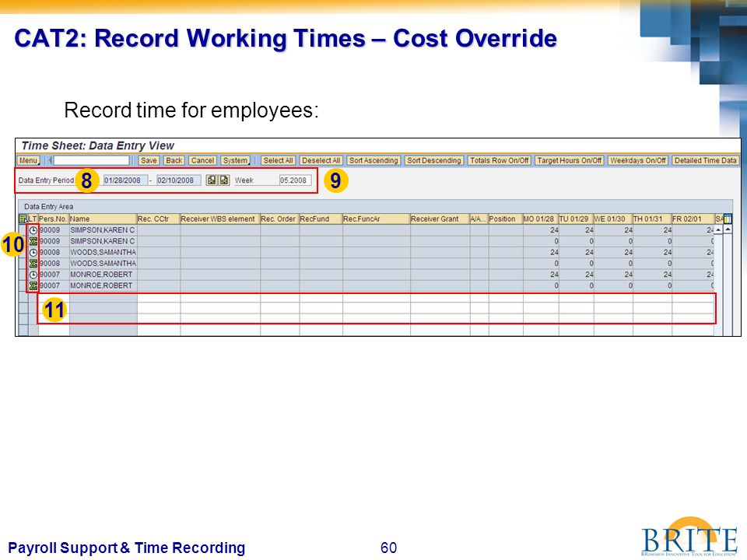Click the Receiver Grant column header

coord(440,219)
